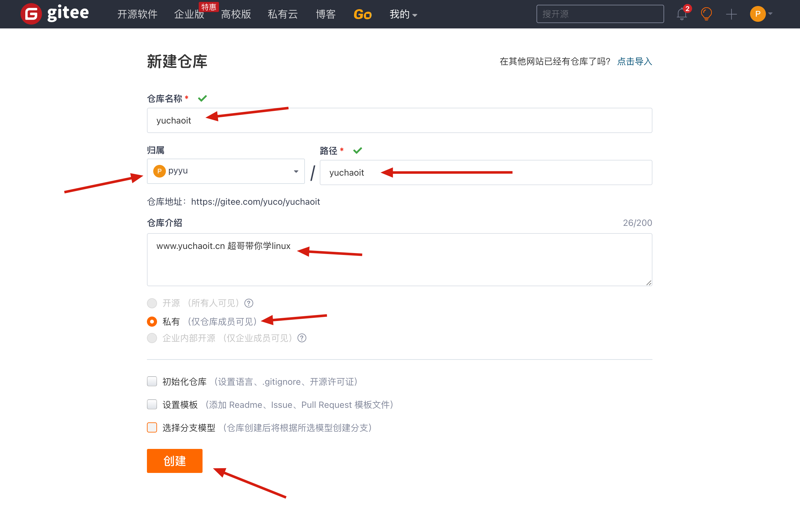Check the 初始化仓库 checkbox
The image size is (800, 532).
(152, 381)
